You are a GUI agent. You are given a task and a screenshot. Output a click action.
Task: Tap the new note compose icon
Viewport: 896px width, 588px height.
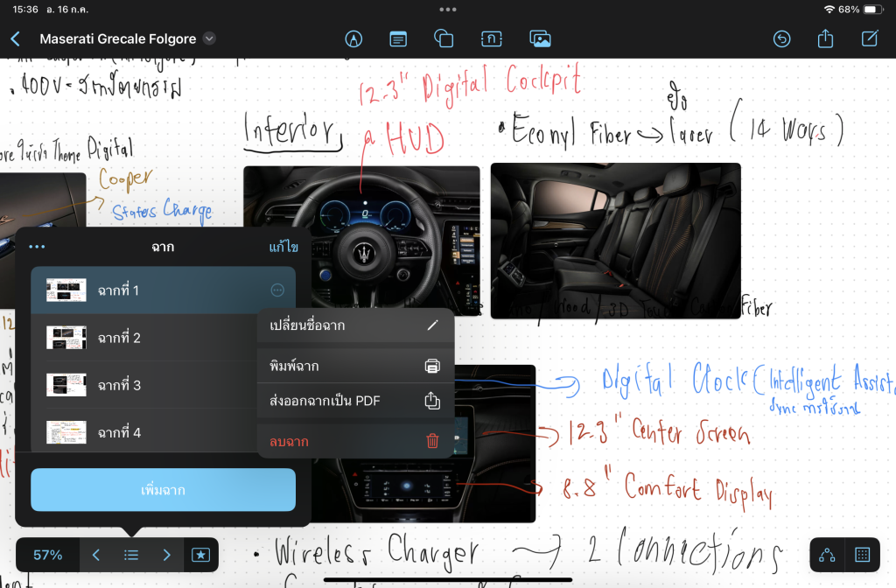tap(870, 38)
